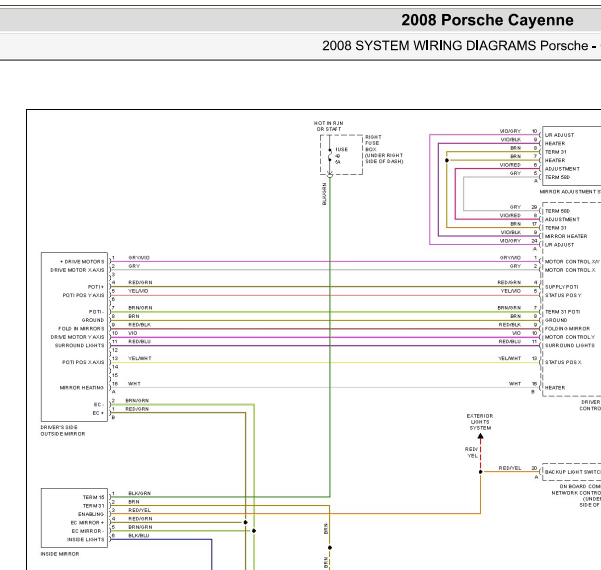
Task: Select the "EC -" terminal label
Action: coord(99,404)
